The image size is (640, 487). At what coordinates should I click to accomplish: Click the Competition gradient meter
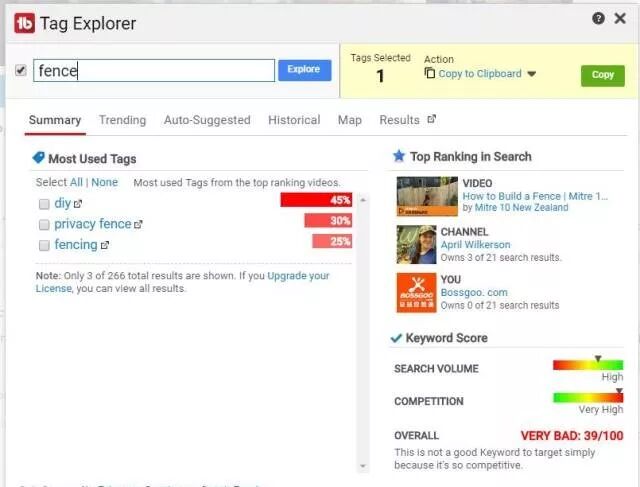pos(588,397)
